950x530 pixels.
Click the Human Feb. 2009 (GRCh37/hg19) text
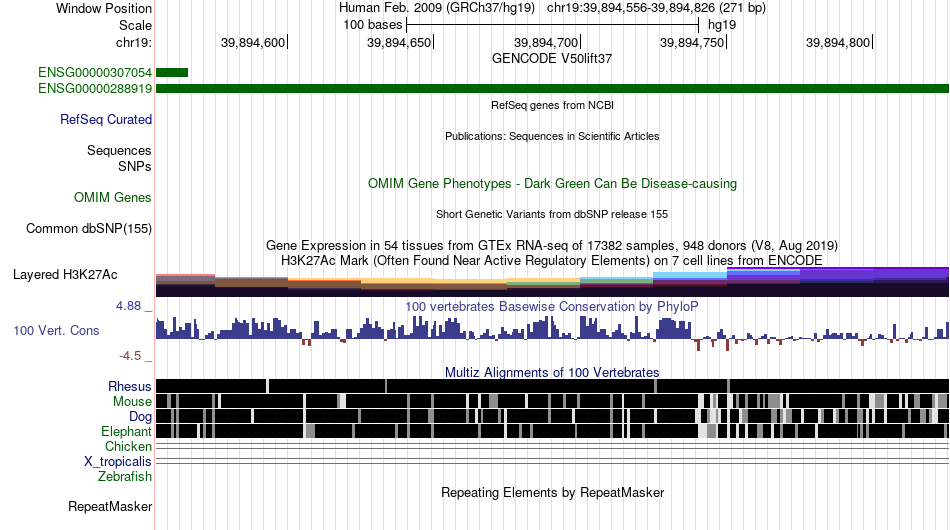(x=437, y=8)
